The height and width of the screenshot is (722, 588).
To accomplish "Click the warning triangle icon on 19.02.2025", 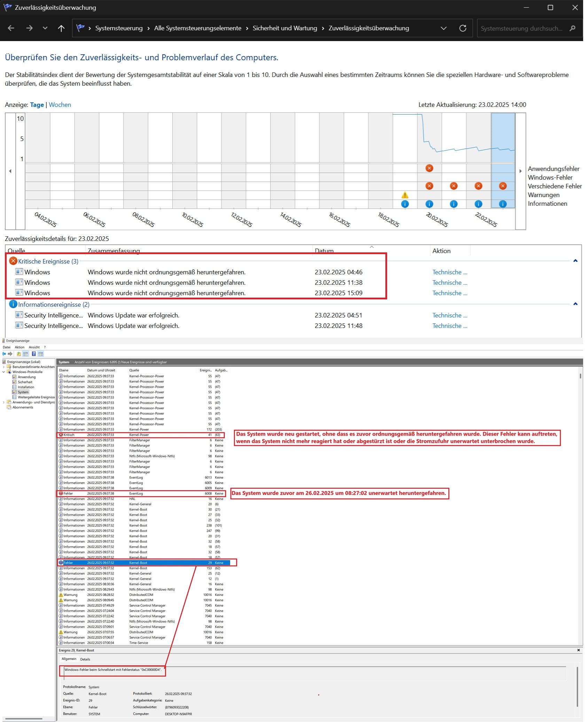I will [405, 195].
